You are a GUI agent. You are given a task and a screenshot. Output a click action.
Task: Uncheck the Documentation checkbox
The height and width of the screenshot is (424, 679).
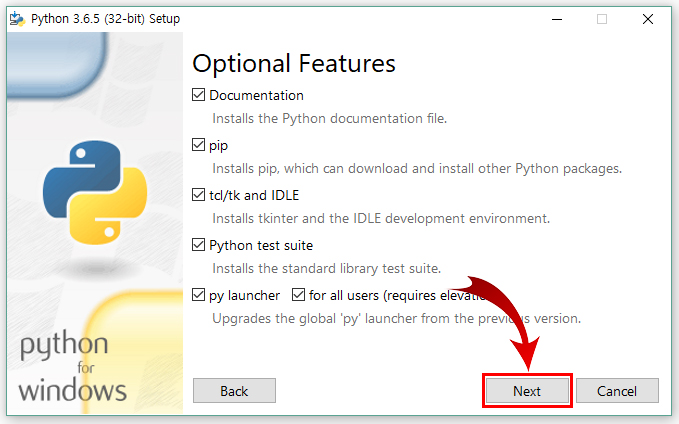(x=198, y=95)
